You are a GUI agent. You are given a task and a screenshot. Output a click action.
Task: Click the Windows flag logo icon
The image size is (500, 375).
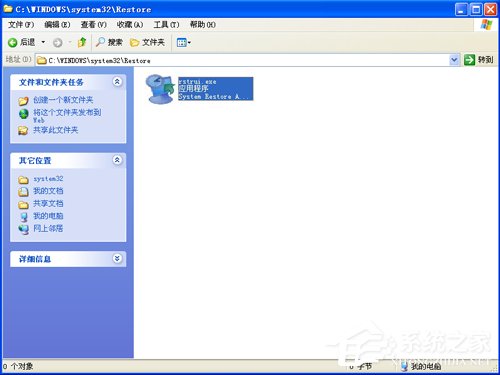tap(487, 25)
